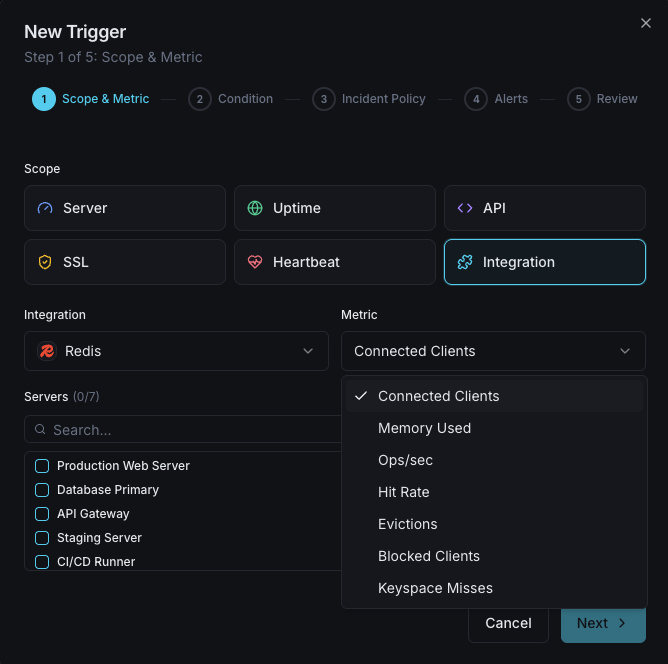Click the checkmark beside Connected Clients
Image resolution: width=668 pixels, height=664 pixels.
click(x=361, y=396)
